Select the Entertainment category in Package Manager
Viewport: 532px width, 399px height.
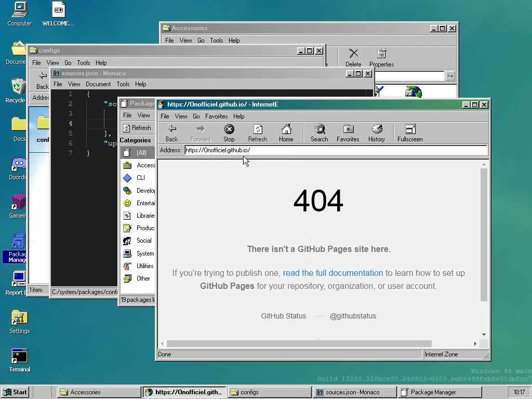point(138,203)
